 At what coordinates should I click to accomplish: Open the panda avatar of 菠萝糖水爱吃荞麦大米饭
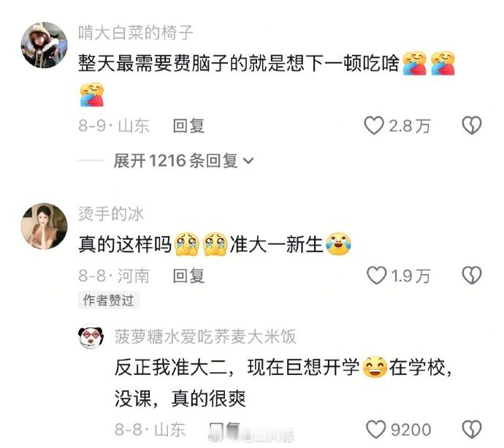(x=91, y=336)
